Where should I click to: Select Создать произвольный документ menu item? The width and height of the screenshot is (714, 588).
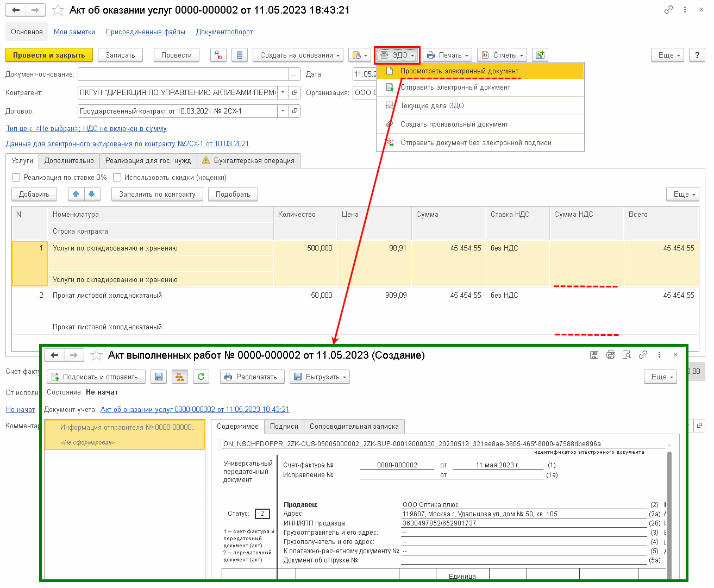(480, 124)
